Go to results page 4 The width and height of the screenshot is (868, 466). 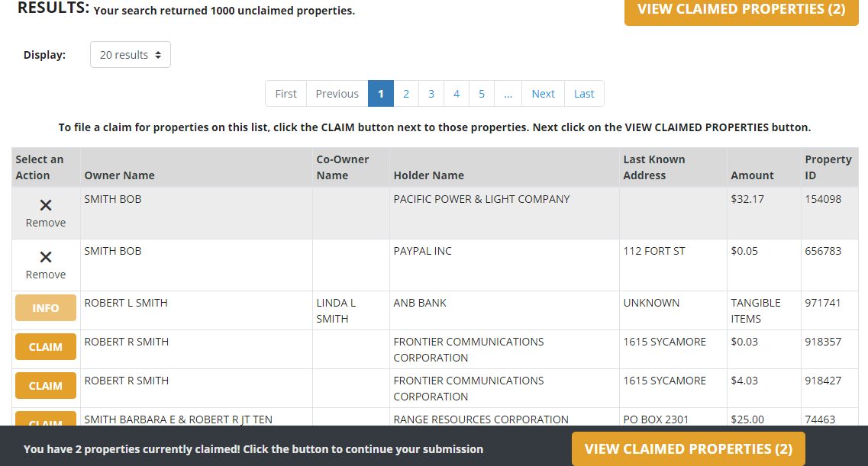(x=456, y=93)
